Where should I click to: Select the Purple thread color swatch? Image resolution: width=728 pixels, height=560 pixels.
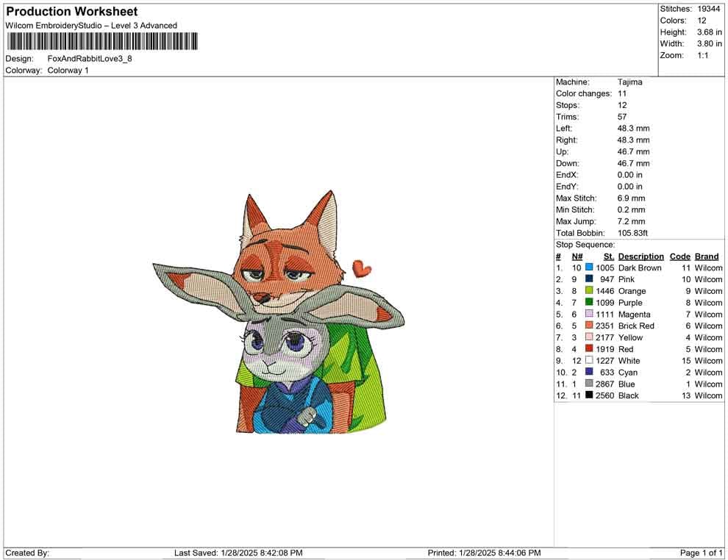[589, 302]
